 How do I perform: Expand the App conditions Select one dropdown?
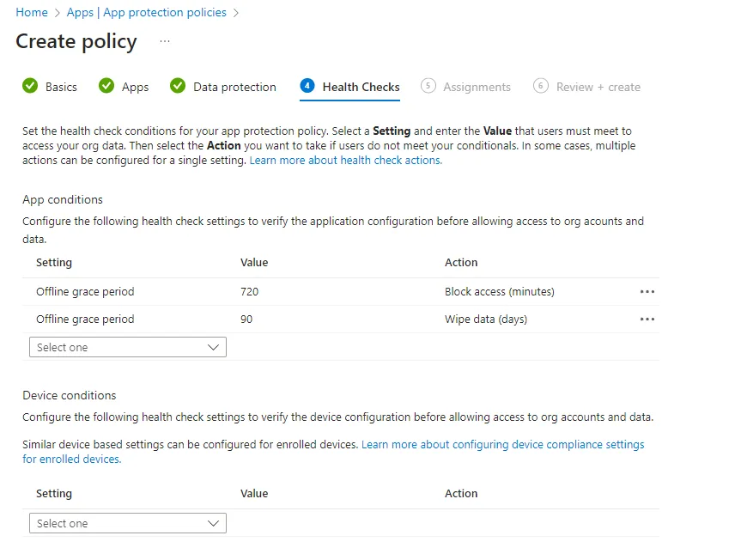[128, 348]
